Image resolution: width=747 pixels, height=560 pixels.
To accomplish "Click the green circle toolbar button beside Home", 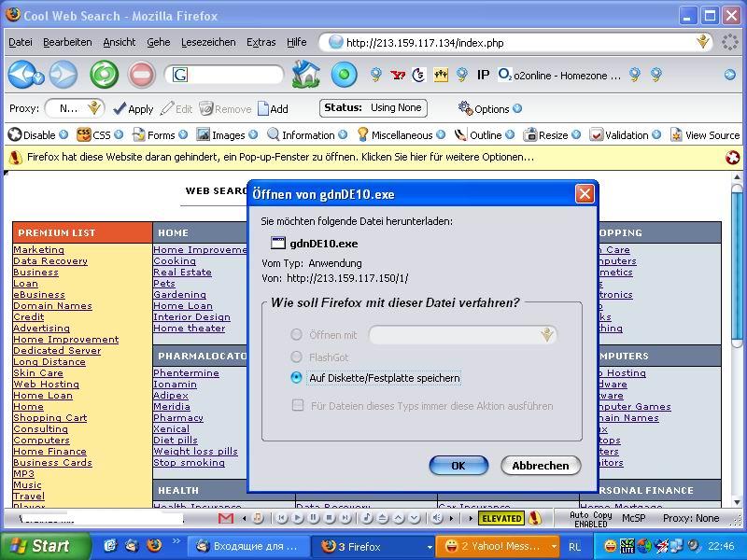I will click(x=344, y=75).
